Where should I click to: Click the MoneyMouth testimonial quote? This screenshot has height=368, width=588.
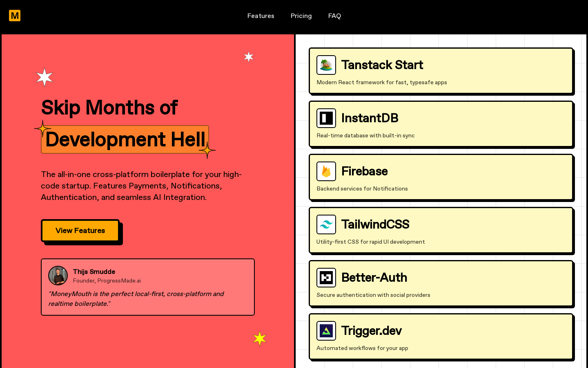(x=136, y=299)
